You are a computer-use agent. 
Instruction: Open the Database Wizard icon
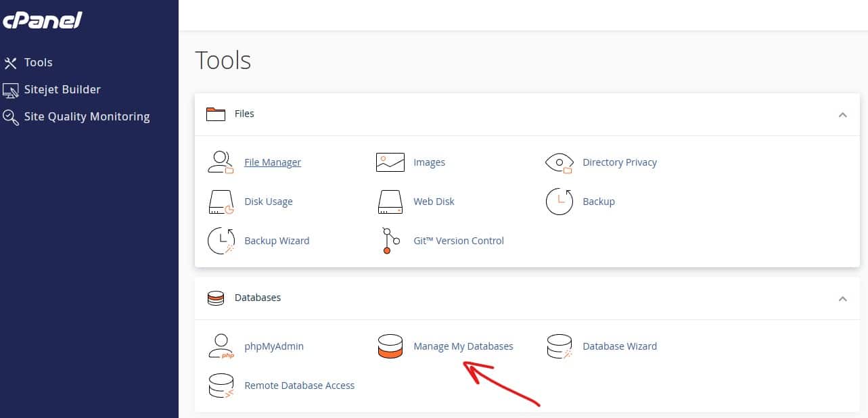(559, 346)
